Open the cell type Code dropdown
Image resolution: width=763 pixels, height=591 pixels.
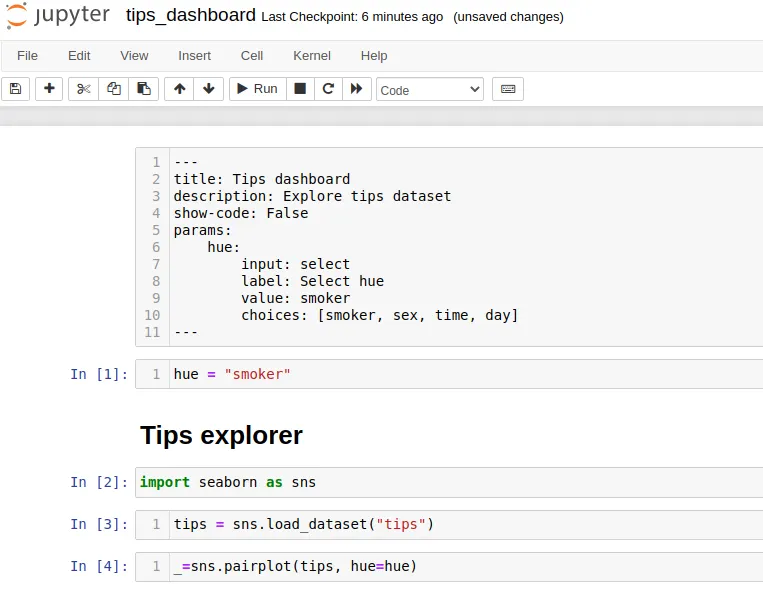click(430, 90)
